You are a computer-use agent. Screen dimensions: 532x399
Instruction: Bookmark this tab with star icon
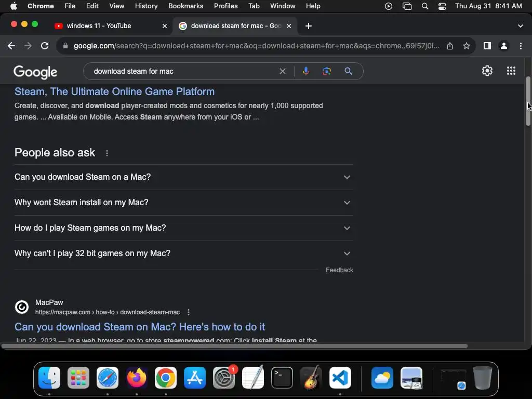(x=467, y=46)
